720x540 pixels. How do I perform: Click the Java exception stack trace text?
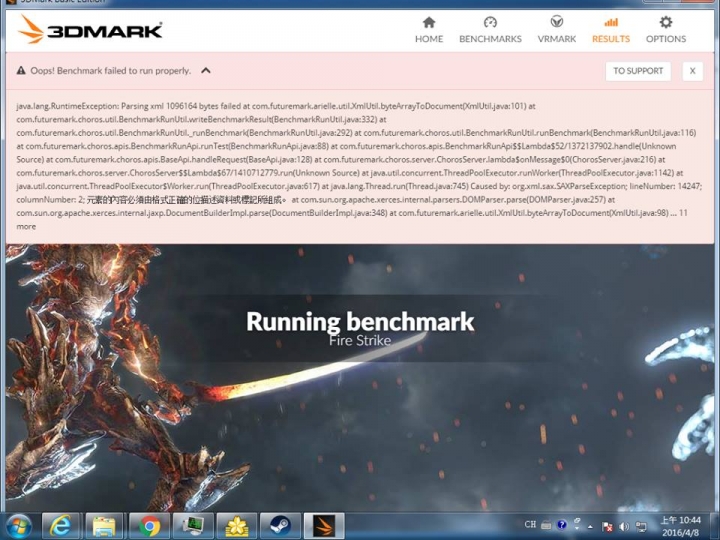coord(358,166)
